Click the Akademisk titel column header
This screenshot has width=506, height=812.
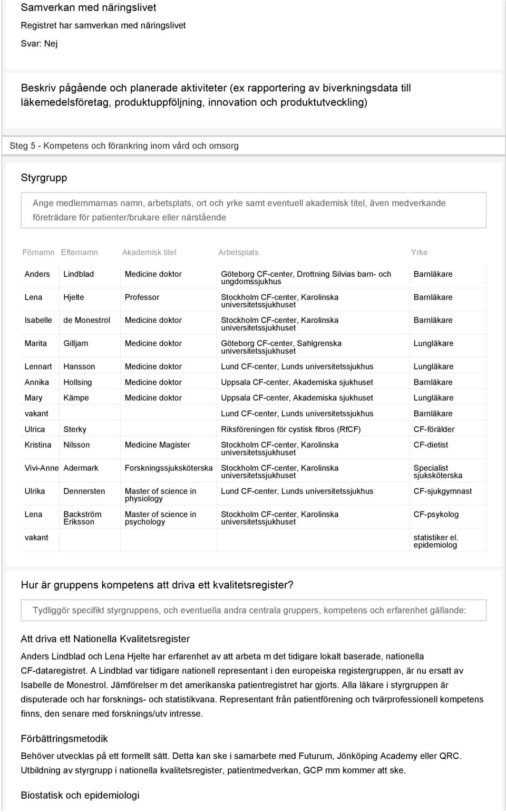149,253
